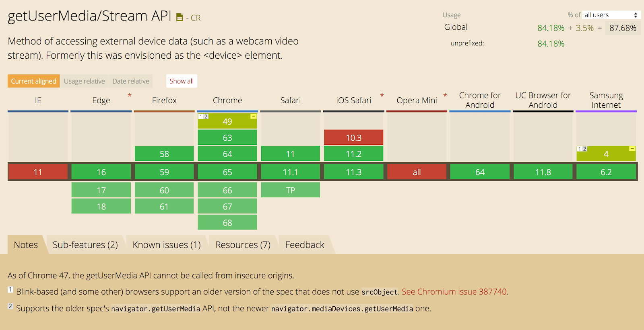Click the asterisk next to Opera Mini
The image size is (644, 330).
coord(445,96)
